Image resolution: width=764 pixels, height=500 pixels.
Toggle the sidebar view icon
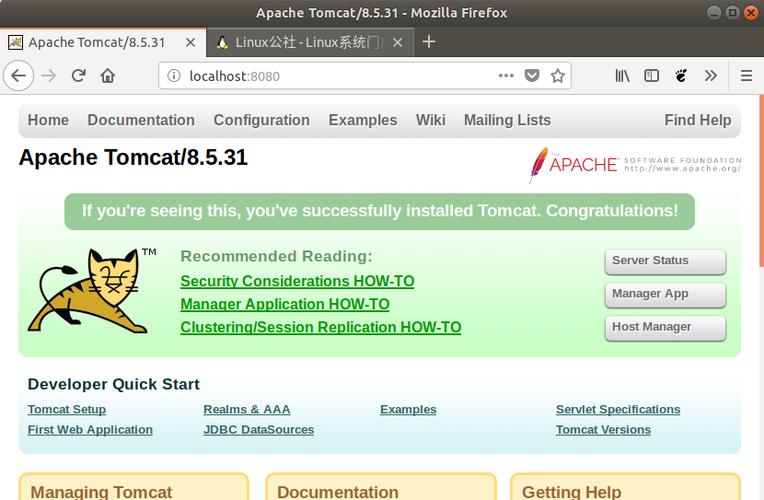[x=651, y=76]
